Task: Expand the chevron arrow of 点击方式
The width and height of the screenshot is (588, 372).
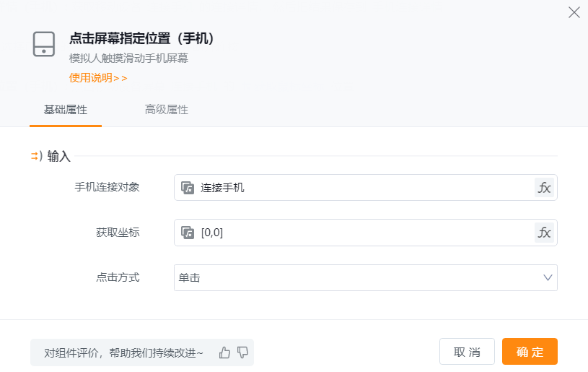Action: point(548,277)
